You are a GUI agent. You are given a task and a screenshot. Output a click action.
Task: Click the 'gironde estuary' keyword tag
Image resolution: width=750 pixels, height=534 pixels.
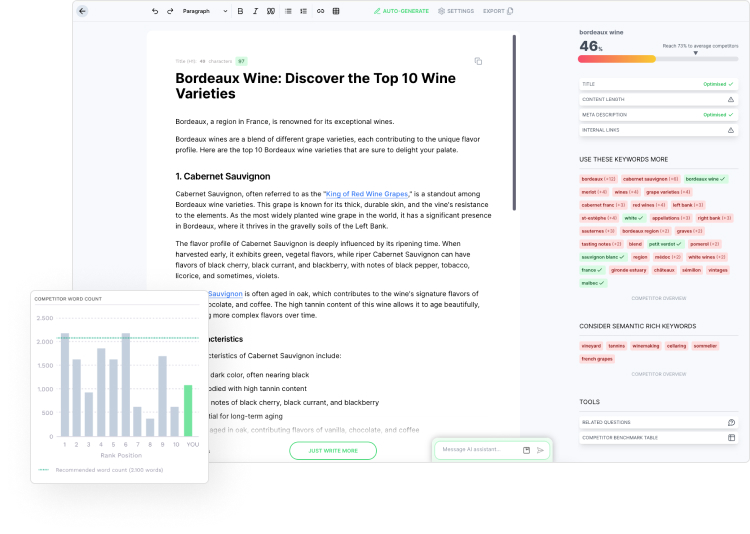[x=629, y=270]
